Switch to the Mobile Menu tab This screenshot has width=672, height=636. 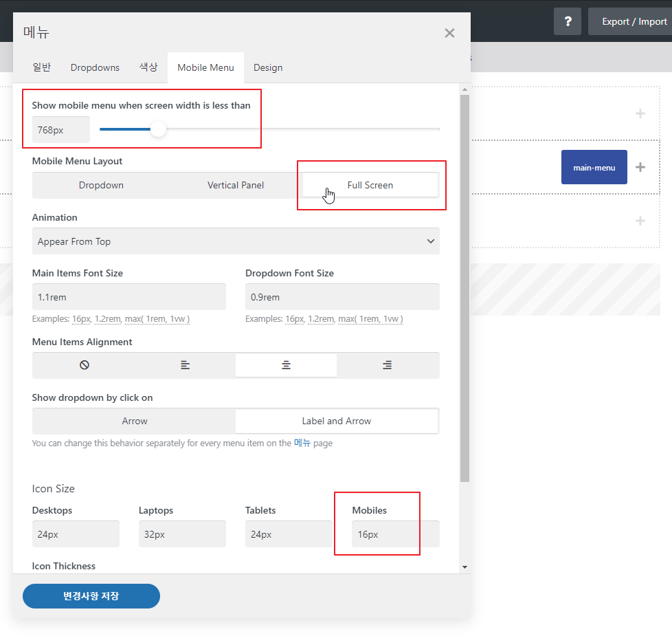pyautogui.click(x=205, y=67)
